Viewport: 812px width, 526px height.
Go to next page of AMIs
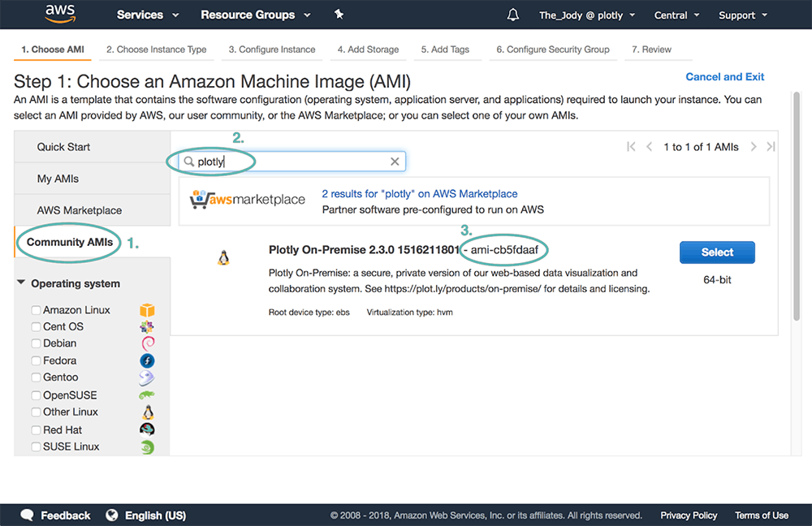(754, 146)
